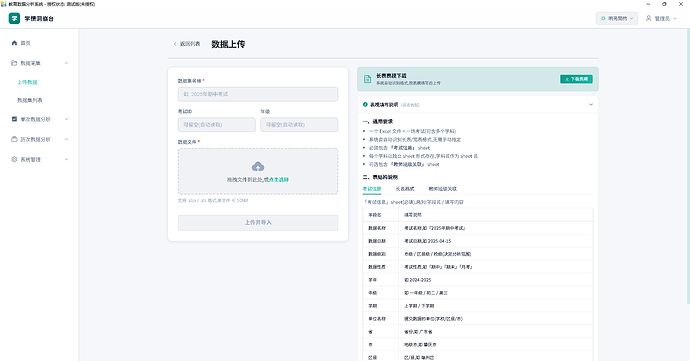
Task: Collapse the 数据采集 sidebar group chevron
Action: coord(66,63)
